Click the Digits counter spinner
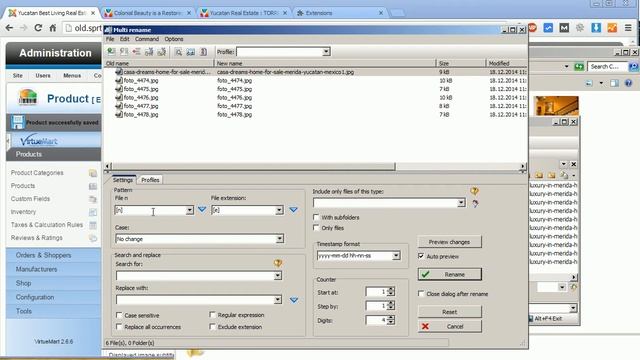Image resolution: width=640 pixels, height=360 pixels. (391, 320)
